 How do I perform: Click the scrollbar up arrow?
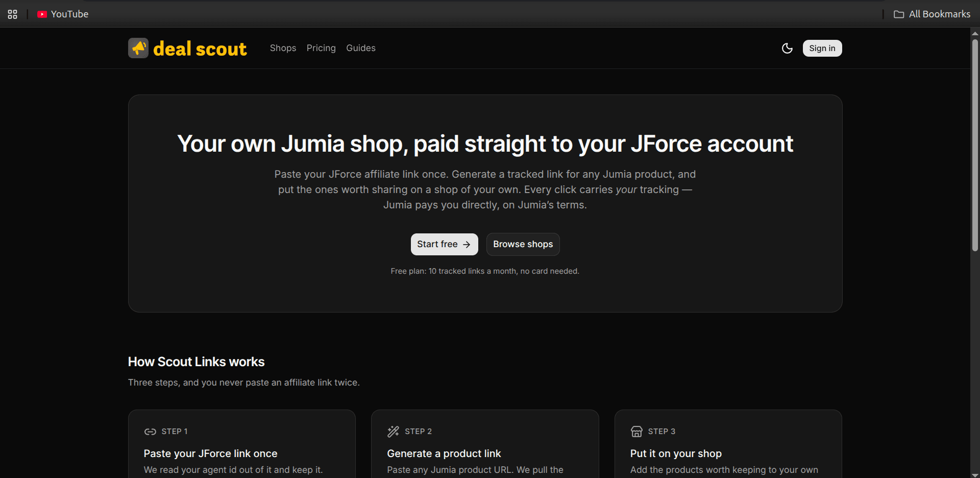975,34
